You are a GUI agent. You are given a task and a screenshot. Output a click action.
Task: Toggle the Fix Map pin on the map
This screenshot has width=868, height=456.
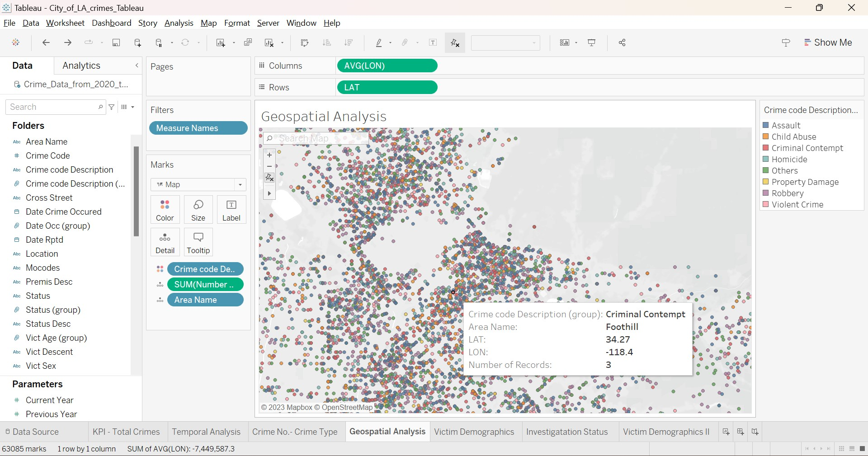tap(269, 178)
